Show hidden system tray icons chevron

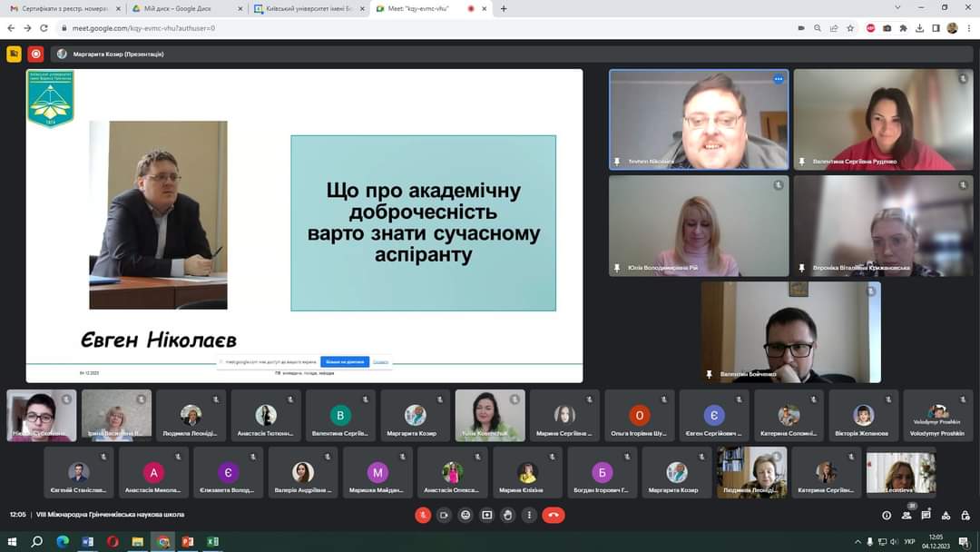coord(857,542)
